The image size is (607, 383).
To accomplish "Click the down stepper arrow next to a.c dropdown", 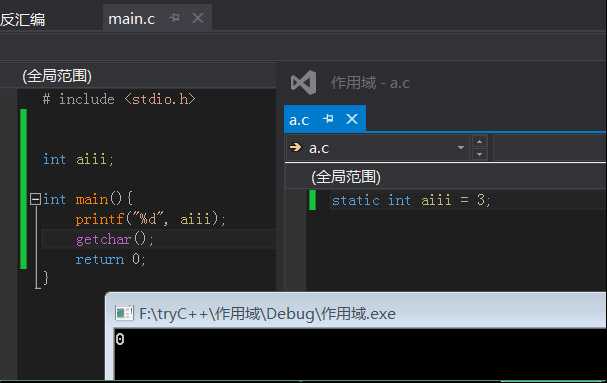I will click(479, 154).
